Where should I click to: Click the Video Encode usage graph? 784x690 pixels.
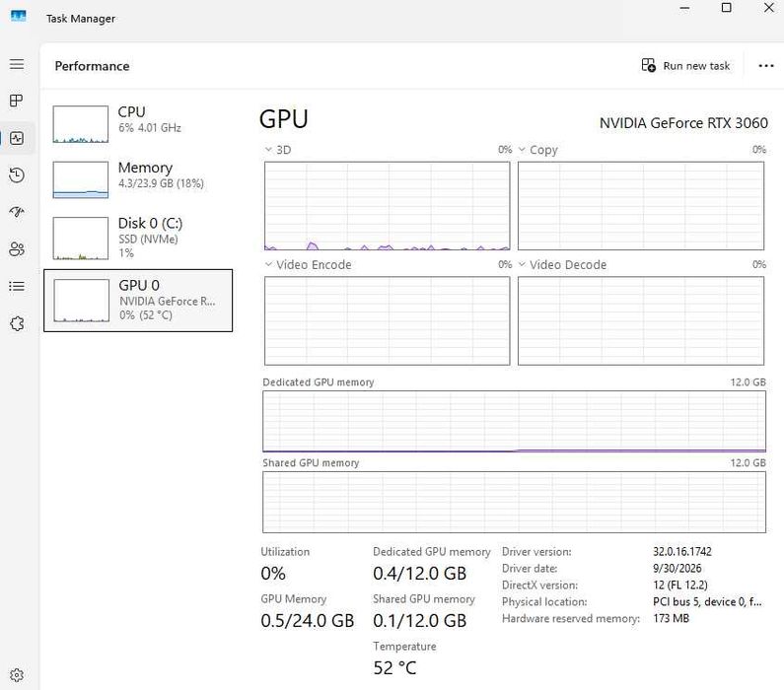click(x=387, y=320)
